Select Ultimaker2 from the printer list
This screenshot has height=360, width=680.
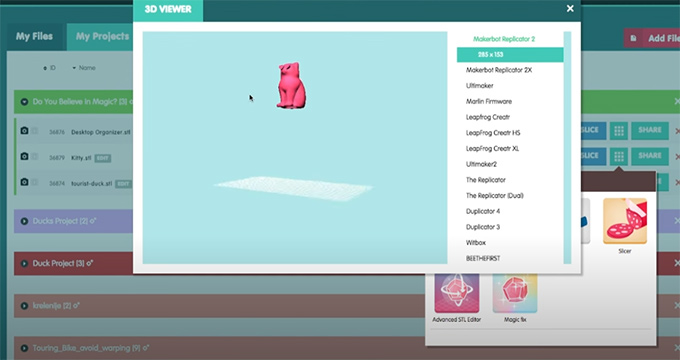(481, 164)
